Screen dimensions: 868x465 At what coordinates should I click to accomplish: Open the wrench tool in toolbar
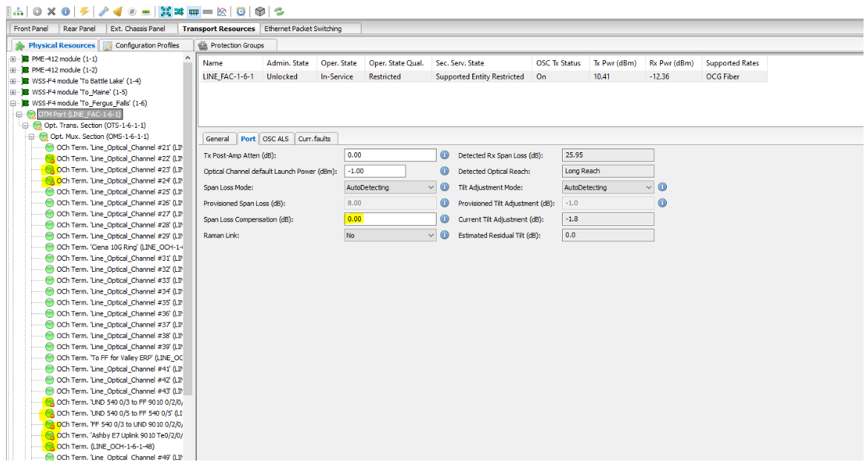pyautogui.click(x=103, y=12)
